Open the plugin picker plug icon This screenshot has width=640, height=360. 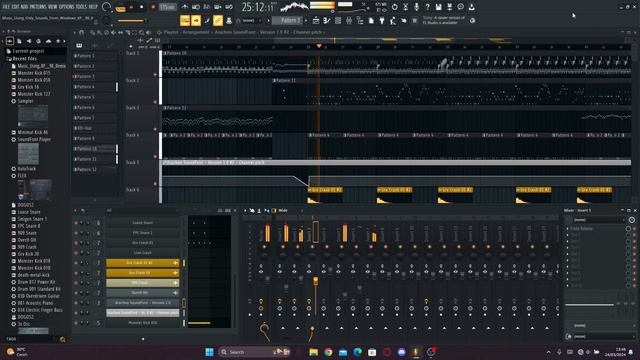tap(382, 20)
